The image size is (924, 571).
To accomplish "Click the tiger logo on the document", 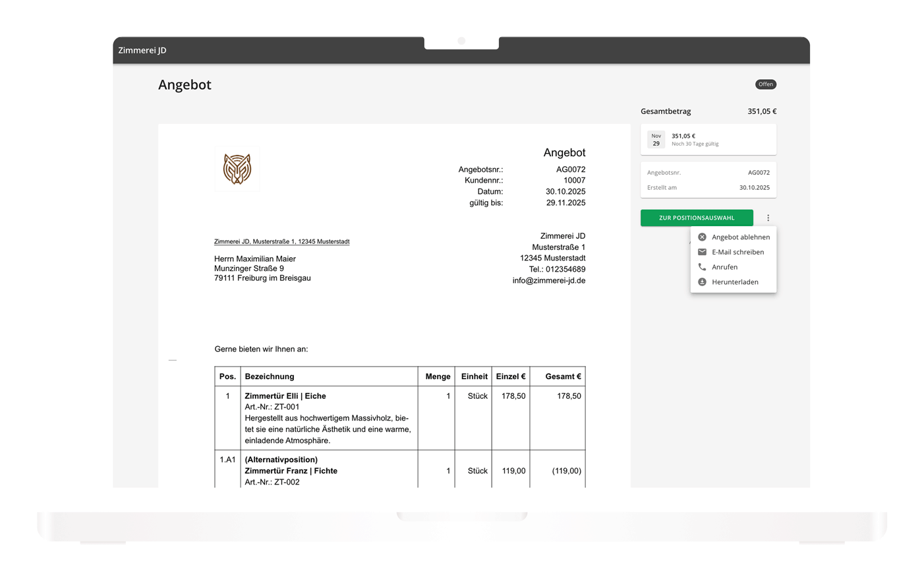I will click(237, 169).
